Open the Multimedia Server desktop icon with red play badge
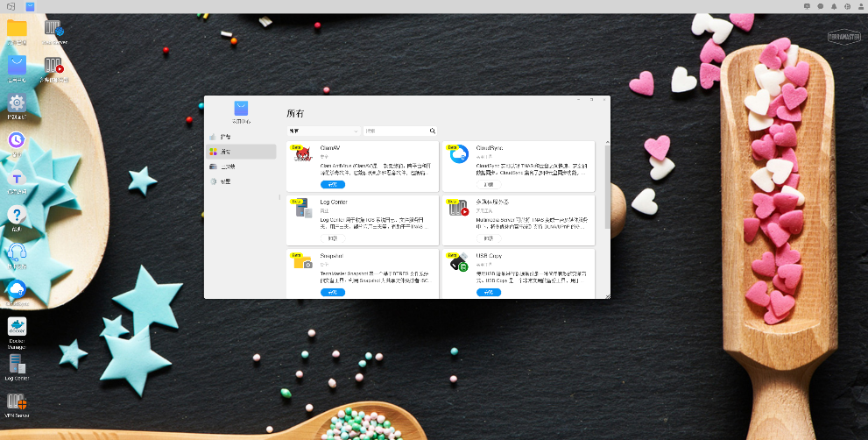Screen dimensions: 868x440 coord(53,66)
